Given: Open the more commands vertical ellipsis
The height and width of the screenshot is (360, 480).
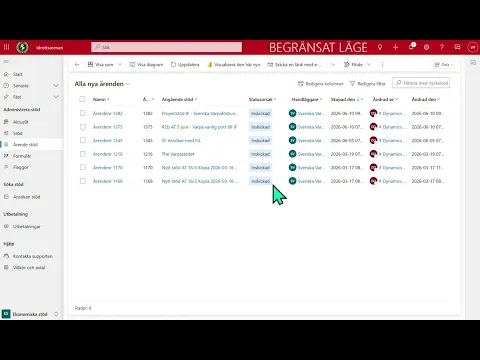Looking at the screenshot, I should [x=382, y=64].
